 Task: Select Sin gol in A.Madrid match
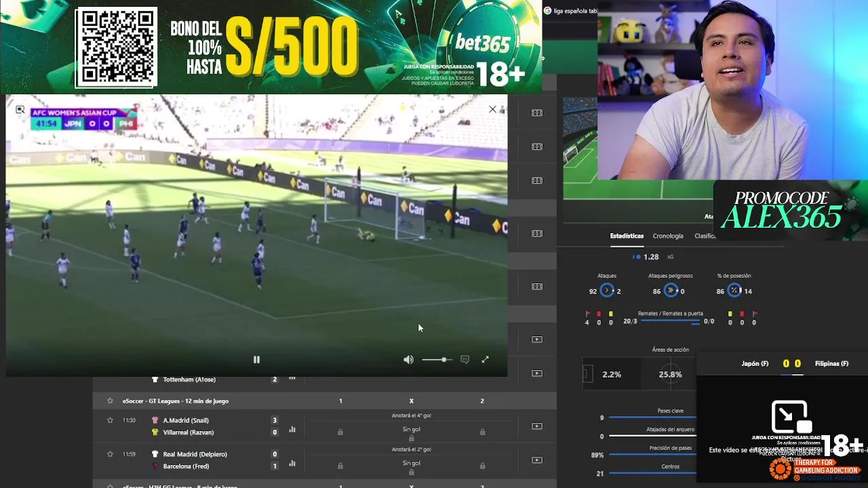pyautogui.click(x=411, y=430)
